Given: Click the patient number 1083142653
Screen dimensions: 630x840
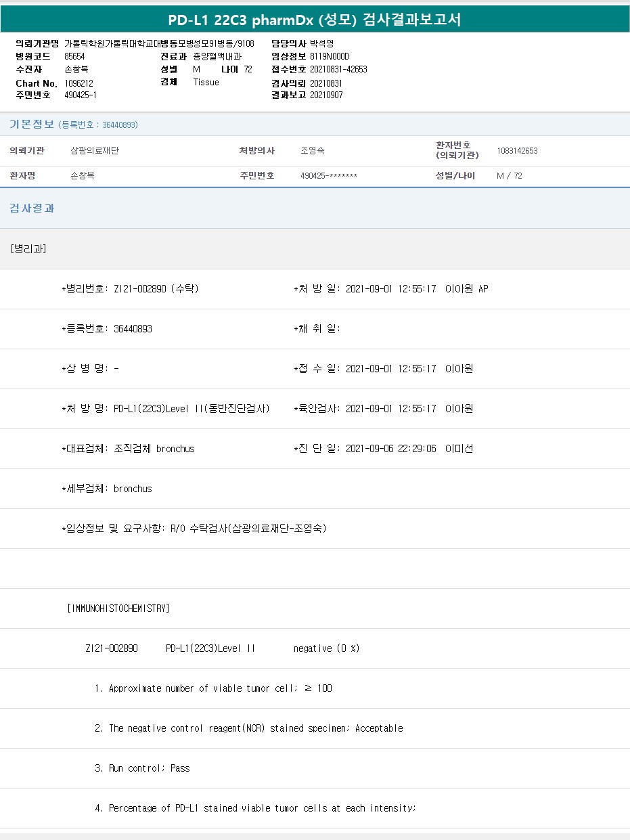Looking at the screenshot, I should pyautogui.click(x=517, y=151).
